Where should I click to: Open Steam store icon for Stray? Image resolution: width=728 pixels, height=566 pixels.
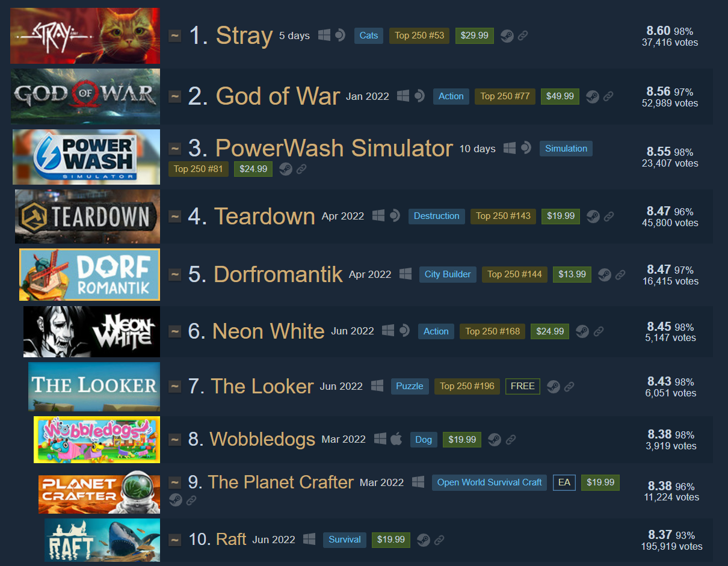coord(507,35)
